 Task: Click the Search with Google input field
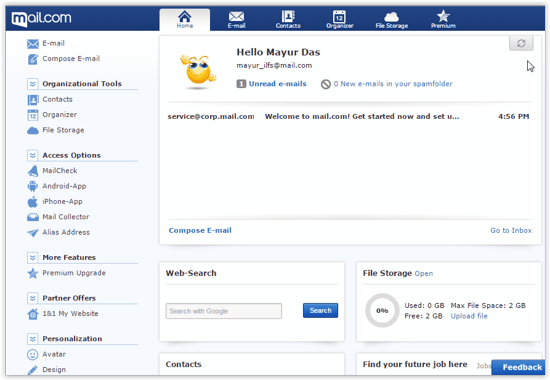tap(223, 311)
